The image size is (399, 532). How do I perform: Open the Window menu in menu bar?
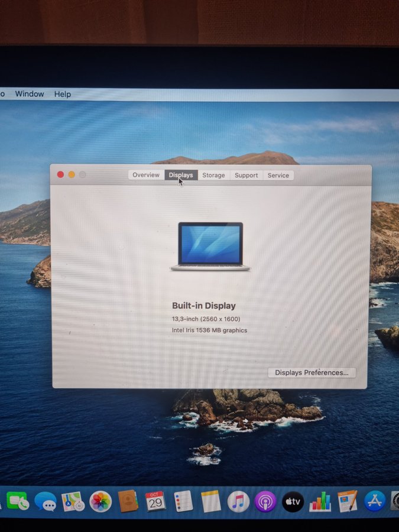[30, 94]
